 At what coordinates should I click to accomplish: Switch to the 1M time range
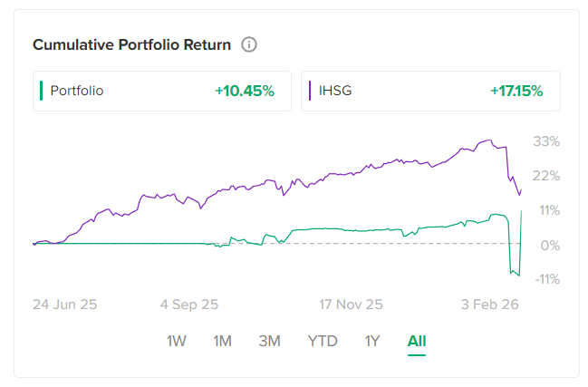pos(222,341)
